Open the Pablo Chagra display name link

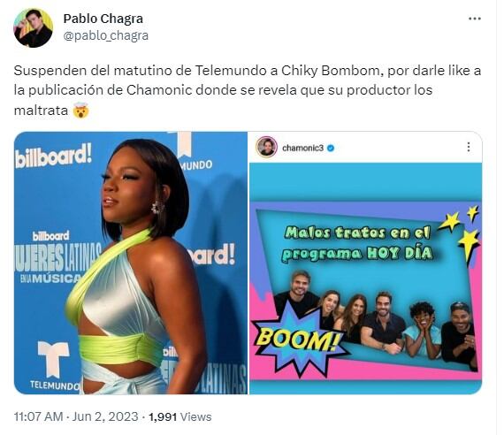point(103,19)
